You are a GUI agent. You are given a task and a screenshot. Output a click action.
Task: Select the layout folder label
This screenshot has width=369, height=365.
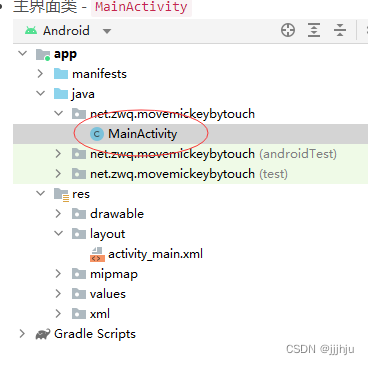[107, 234]
